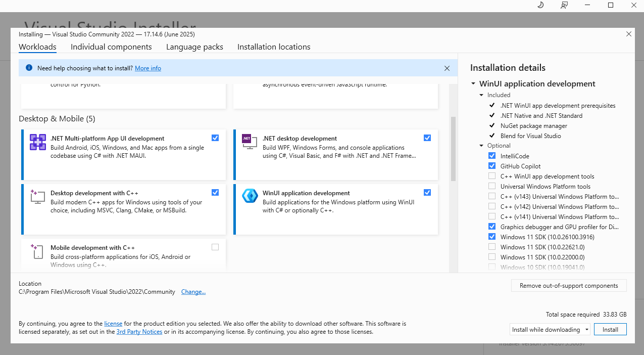Switch to the Workloads tab
Screen dimensions: 644x355
[37, 47]
